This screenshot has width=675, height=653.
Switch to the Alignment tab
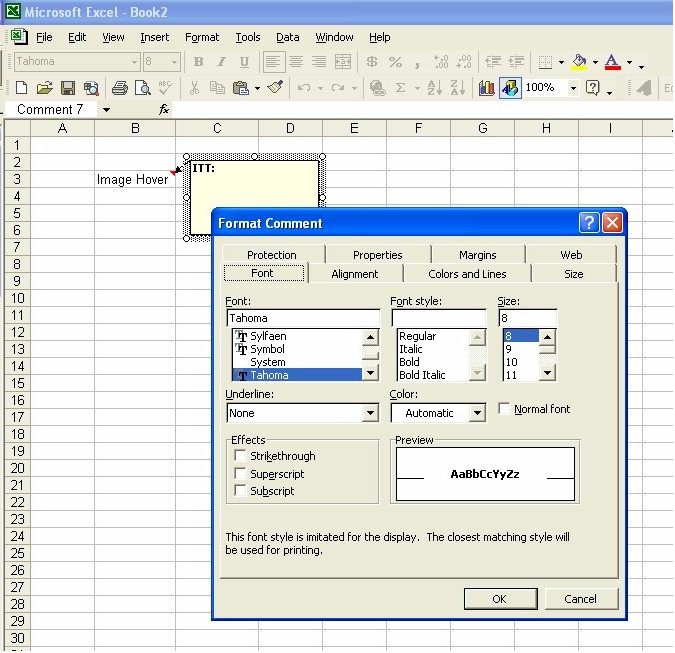[355, 274]
